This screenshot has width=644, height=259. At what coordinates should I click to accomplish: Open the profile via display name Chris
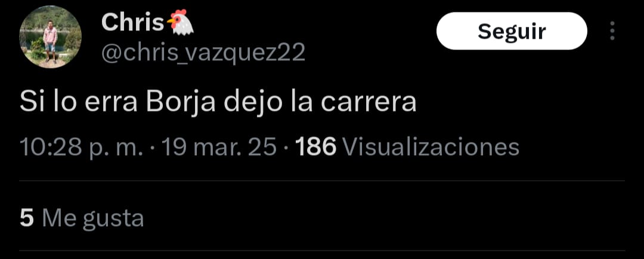(x=132, y=23)
